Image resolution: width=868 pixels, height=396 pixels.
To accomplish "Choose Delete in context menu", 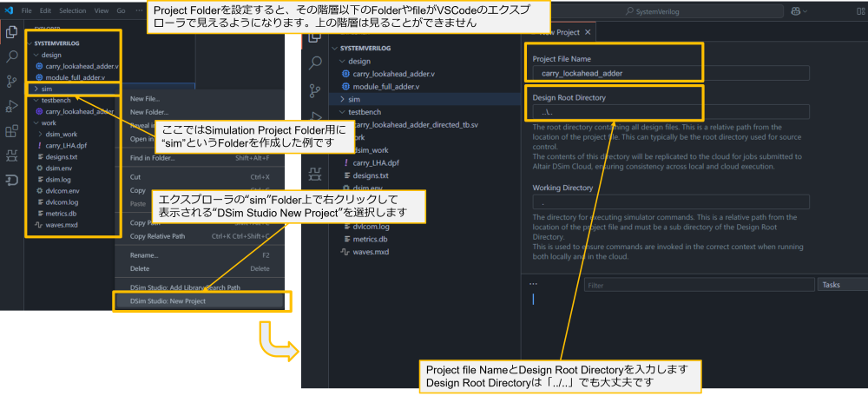I will click(200, 268).
